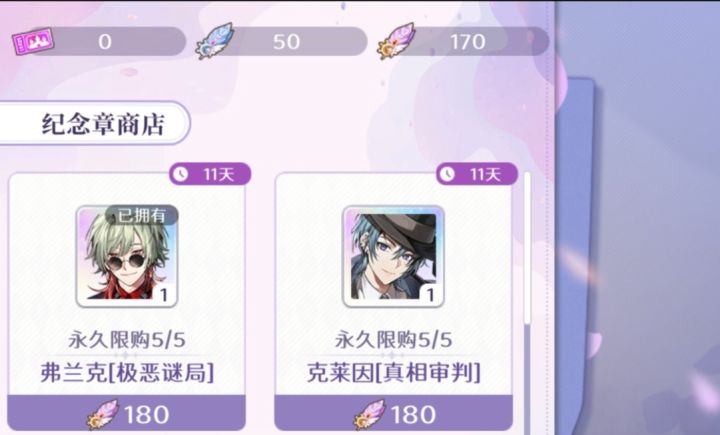Screen dimensions: 720x435
Task: Click the clock icon on 弗兰克 card timer
Action: 181,174
